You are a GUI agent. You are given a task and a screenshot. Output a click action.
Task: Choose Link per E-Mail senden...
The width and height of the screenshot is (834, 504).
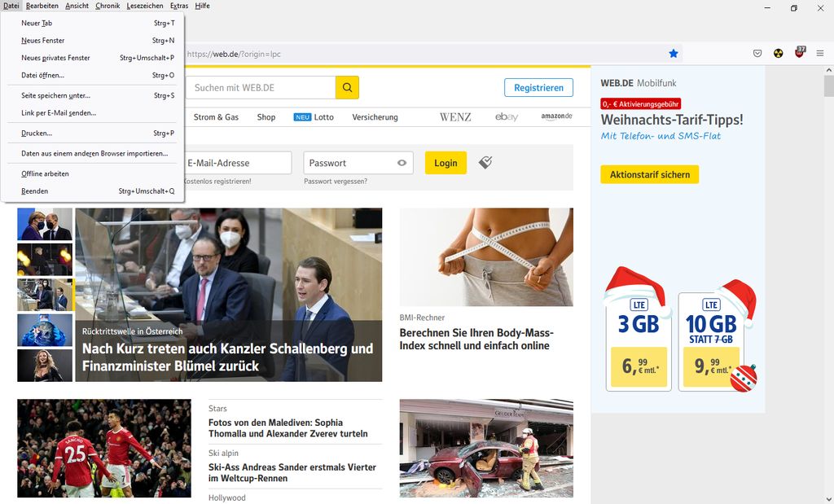93,112
